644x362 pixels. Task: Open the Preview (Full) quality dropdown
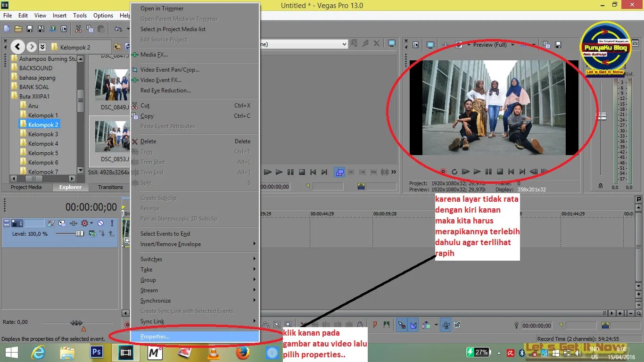512,45
